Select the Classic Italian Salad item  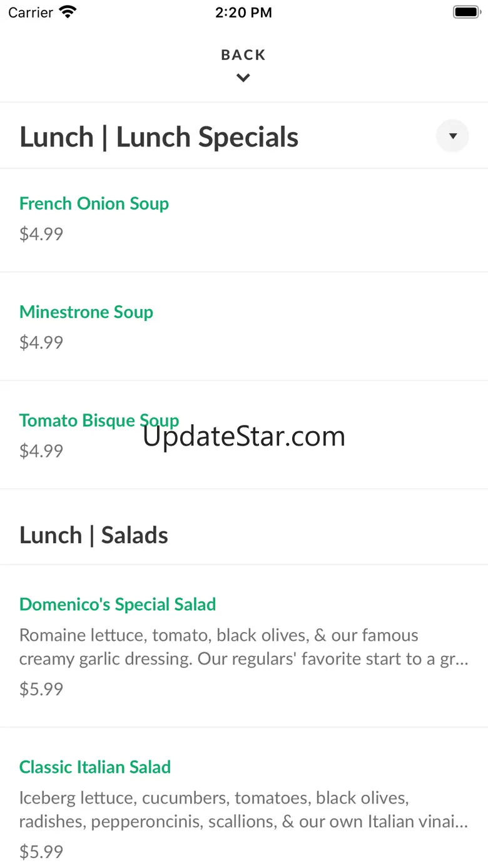pyautogui.click(x=95, y=767)
